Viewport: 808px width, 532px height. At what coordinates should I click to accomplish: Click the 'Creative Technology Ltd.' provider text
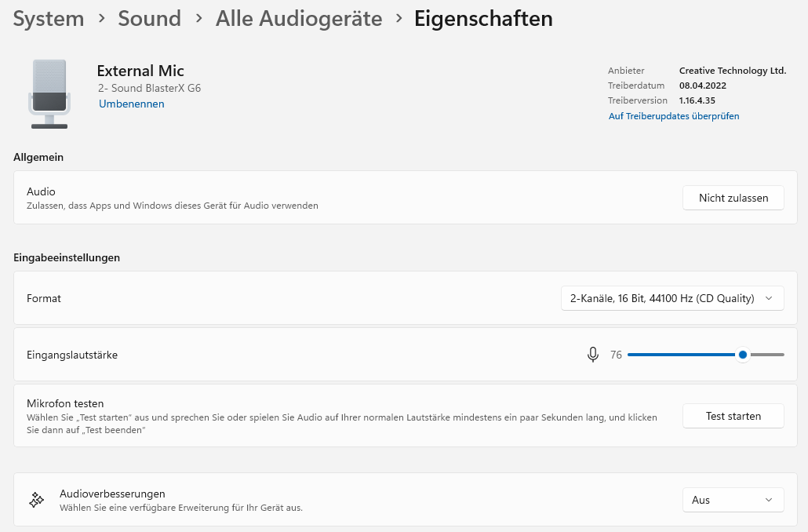pos(732,71)
